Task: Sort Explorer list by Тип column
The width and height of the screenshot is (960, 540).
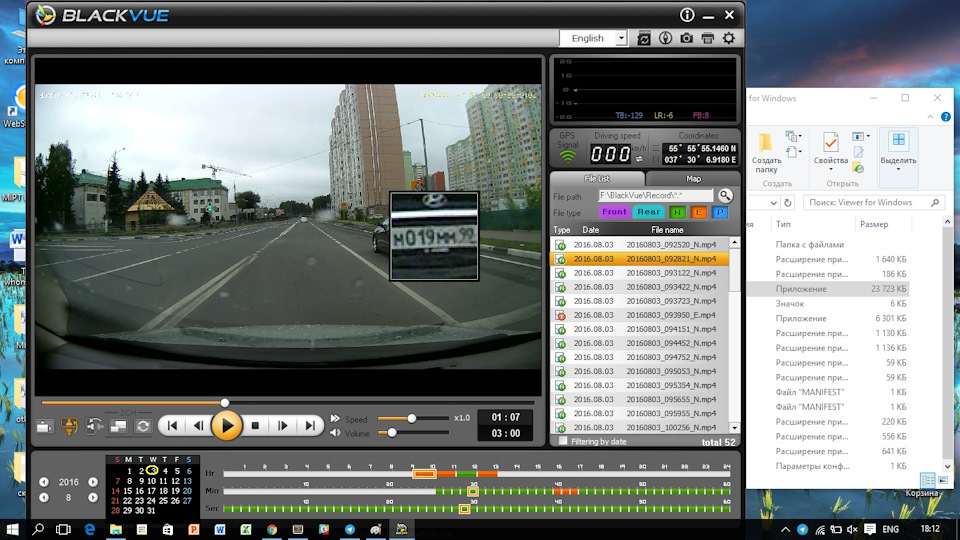Action: click(783, 224)
